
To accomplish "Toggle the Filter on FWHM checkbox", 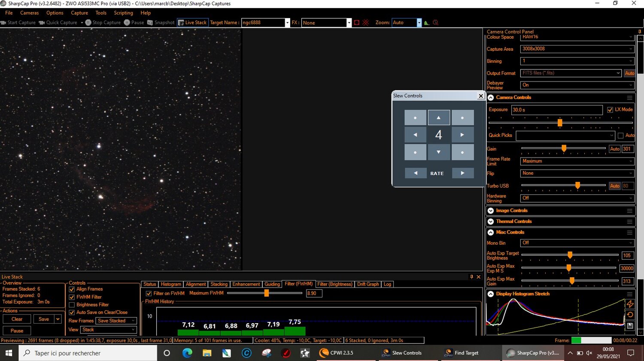I will pyautogui.click(x=149, y=294).
